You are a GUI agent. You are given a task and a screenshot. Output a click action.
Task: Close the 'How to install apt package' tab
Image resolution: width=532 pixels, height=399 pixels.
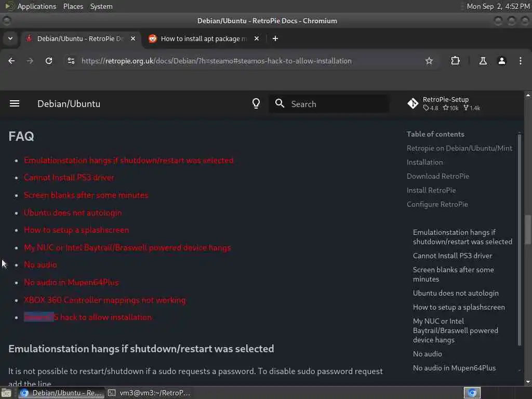click(257, 38)
